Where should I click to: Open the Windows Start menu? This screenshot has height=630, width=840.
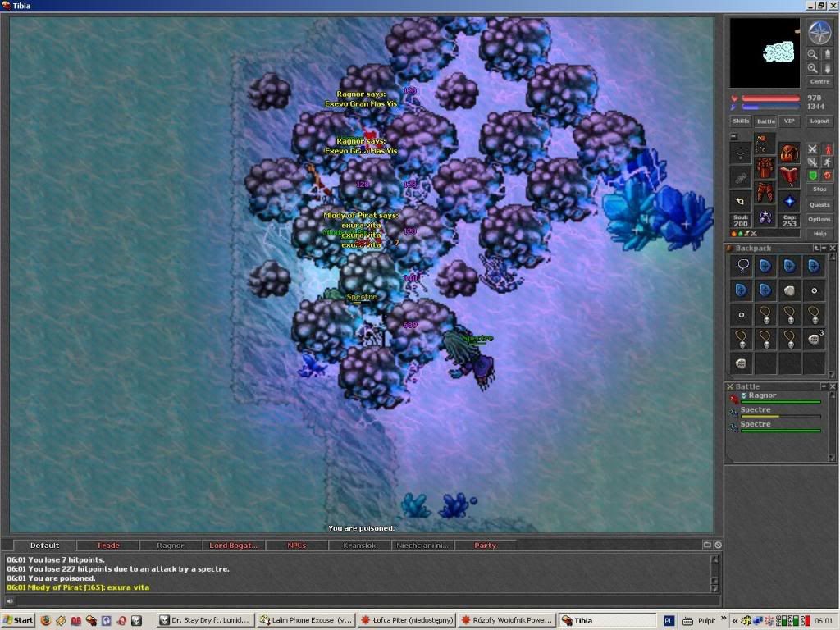tap(18, 620)
